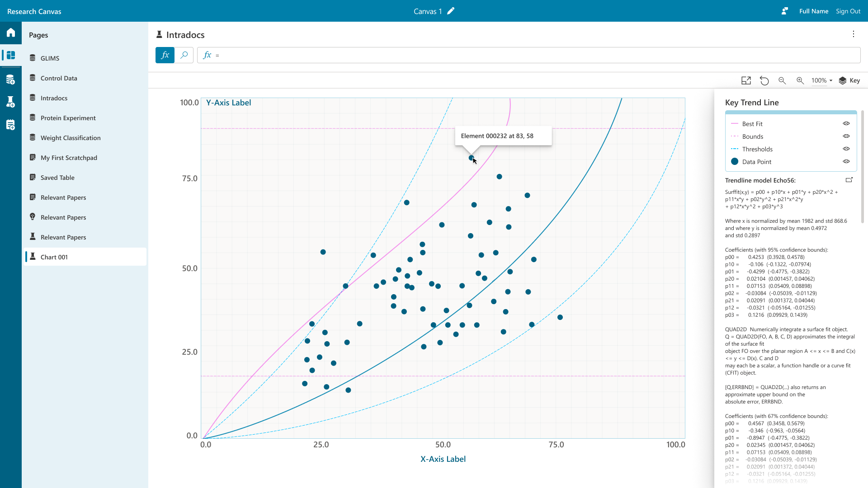This screenshot has width=868, height=488.
Task: Hide the Best Fit trend line
Action: tap(846, 123)
